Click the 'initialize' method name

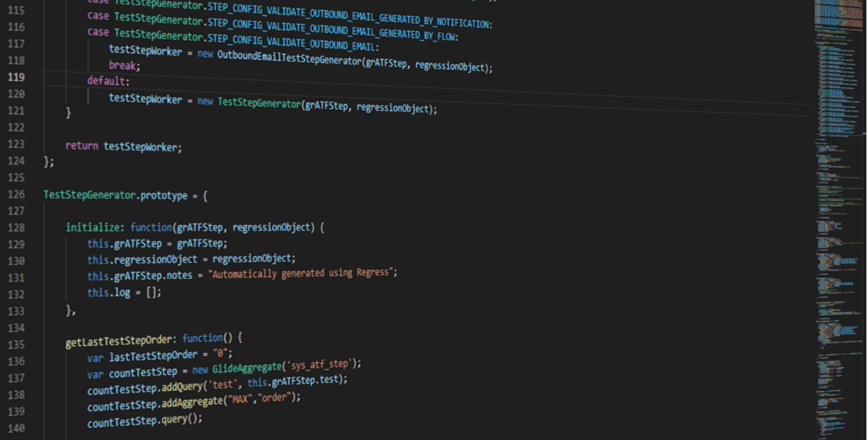pyautogui.click(x=93, y=227)
